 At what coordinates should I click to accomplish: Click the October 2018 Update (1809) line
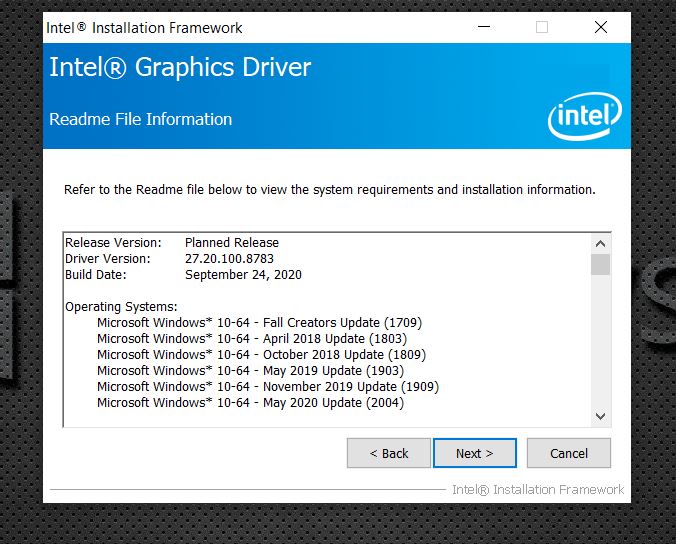262,355
